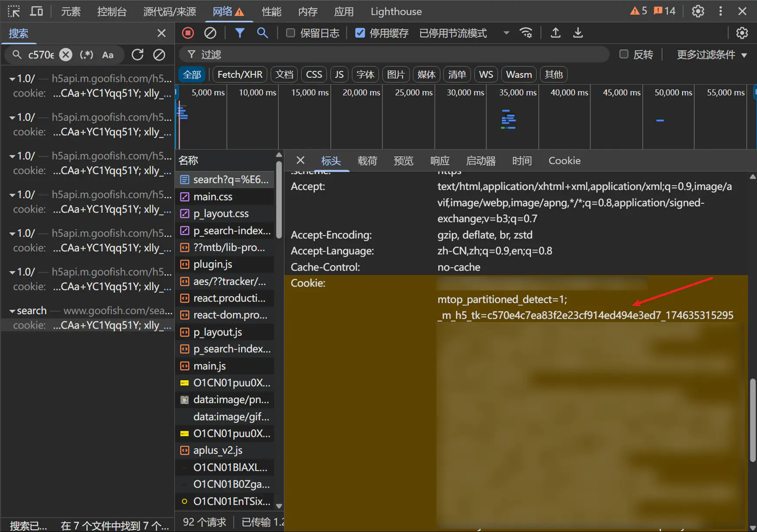757x532 pixels.
Task: Expand the 更多过滤条件 dropdown
Action: tap(711, 55)
